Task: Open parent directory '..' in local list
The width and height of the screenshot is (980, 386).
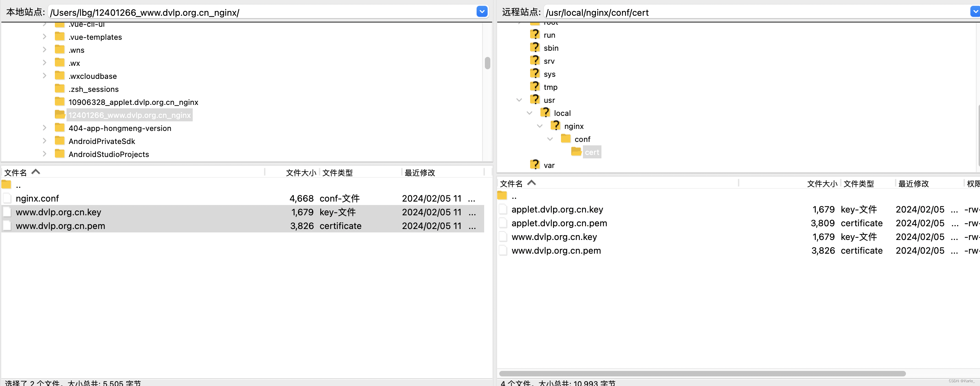Action: tap(243, 185)
